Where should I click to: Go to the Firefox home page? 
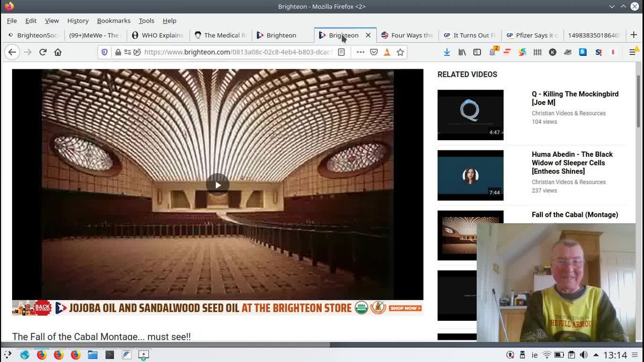tap(58, 52)
